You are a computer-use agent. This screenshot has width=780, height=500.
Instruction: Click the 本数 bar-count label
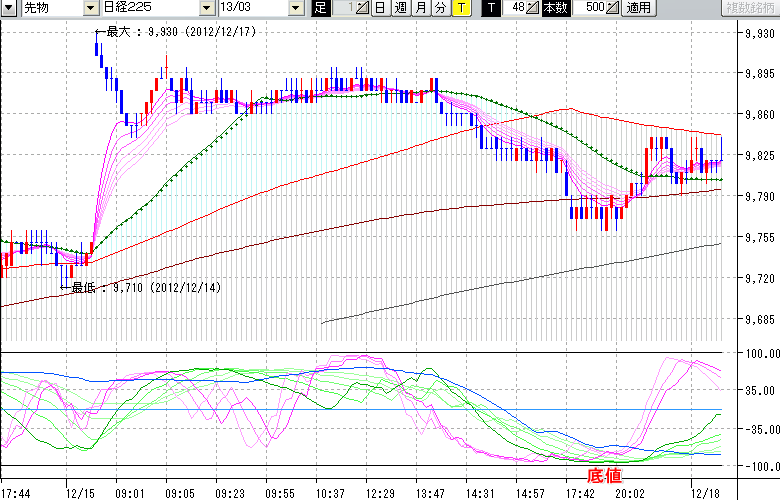pos(554,8)
